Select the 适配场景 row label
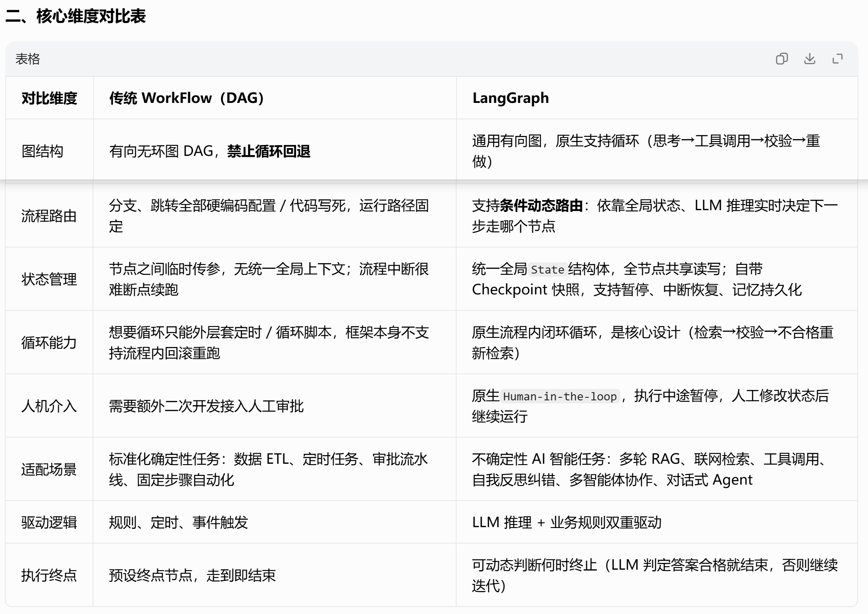Image resolution: width=868 pixels, height=614 pixels. tap(50, 469)
